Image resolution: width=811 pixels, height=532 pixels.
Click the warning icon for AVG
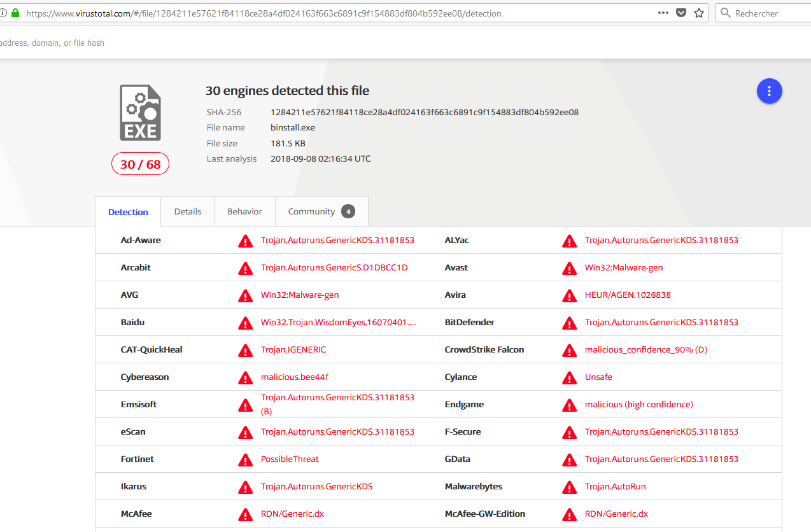tap(245, 295)
